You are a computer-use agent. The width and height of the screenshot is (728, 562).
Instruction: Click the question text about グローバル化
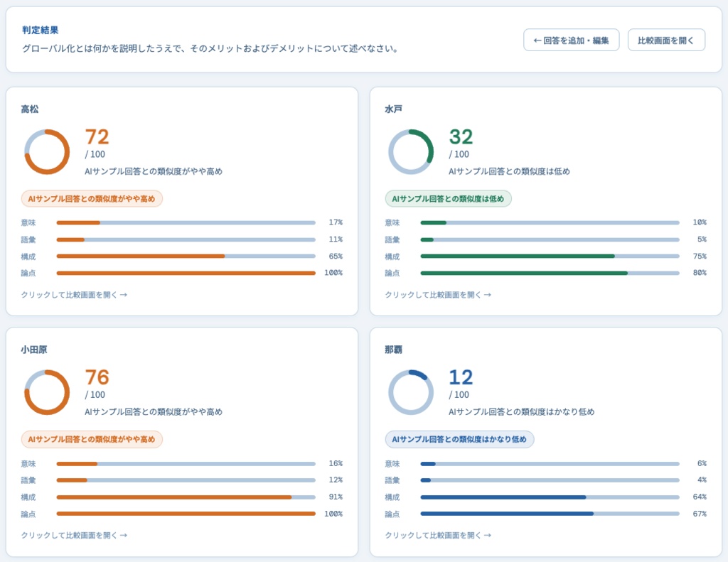tap(210, 48)
